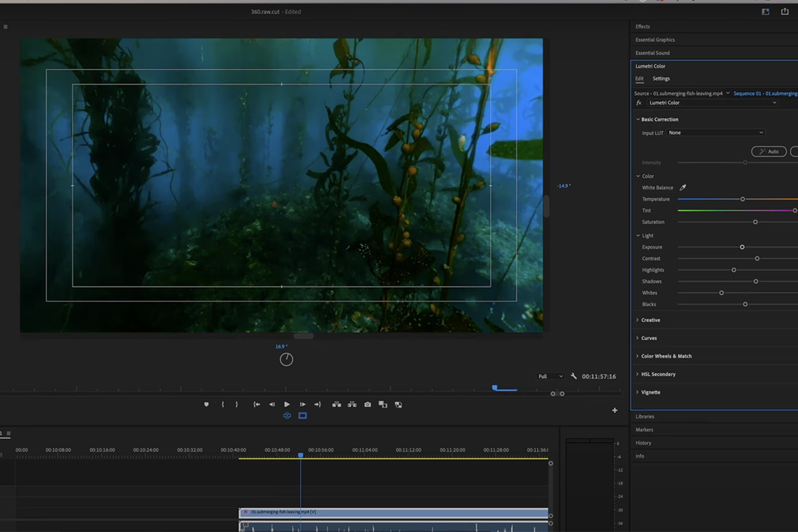Select the Lumetri Edit tab
Screen dimensions: 798x532
[639, 78]
